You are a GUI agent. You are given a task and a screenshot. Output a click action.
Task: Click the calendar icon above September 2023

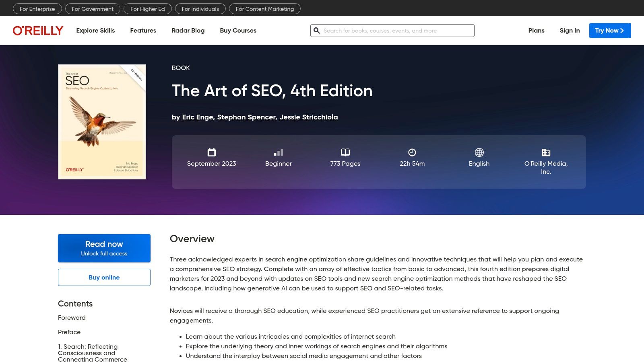click(x=212, y=152)
